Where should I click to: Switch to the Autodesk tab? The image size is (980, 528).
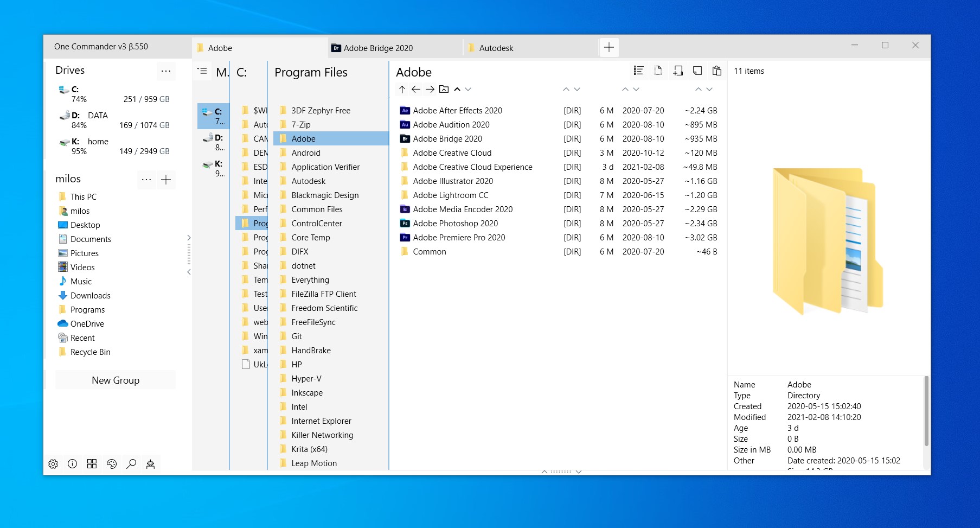click(x=530, y=48)
